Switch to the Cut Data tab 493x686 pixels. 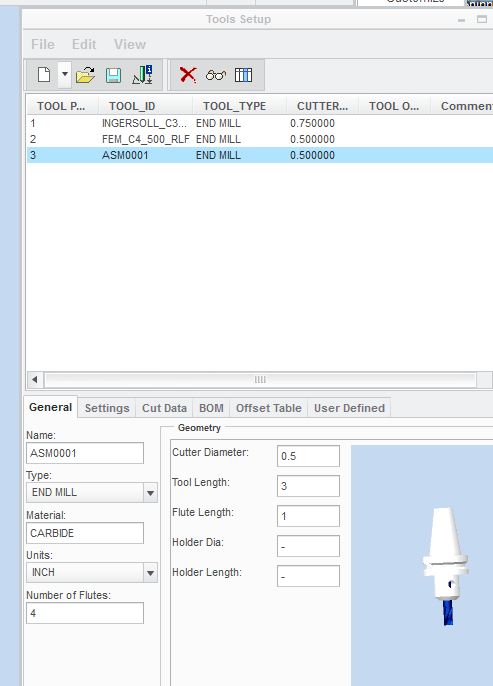164,408
